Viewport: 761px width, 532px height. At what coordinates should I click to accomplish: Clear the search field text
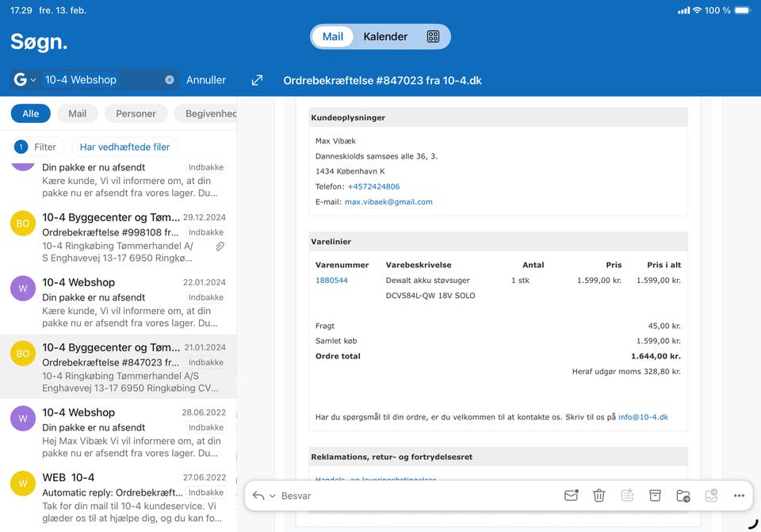coord(169,80)
